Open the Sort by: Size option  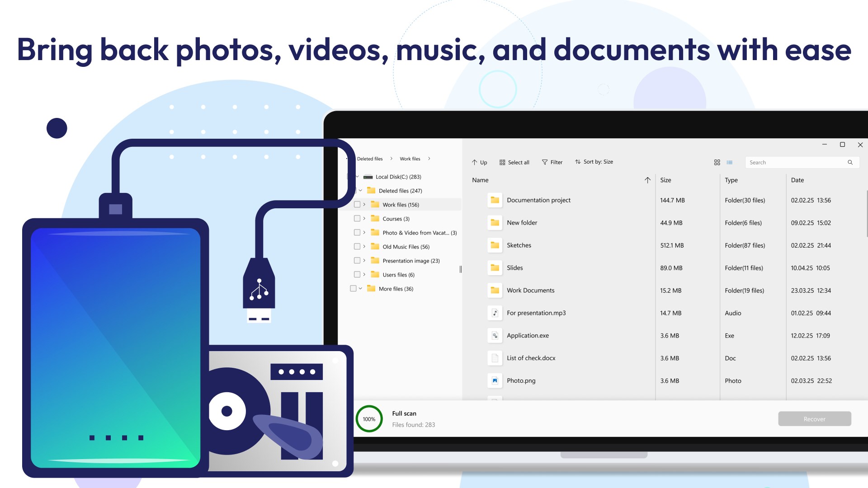594,162
